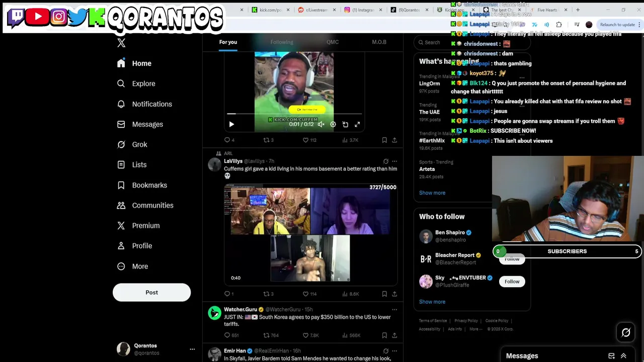Reply to the Watcher.Guru post
This screenshot has height=362, width=644.
tap(230, 335)
